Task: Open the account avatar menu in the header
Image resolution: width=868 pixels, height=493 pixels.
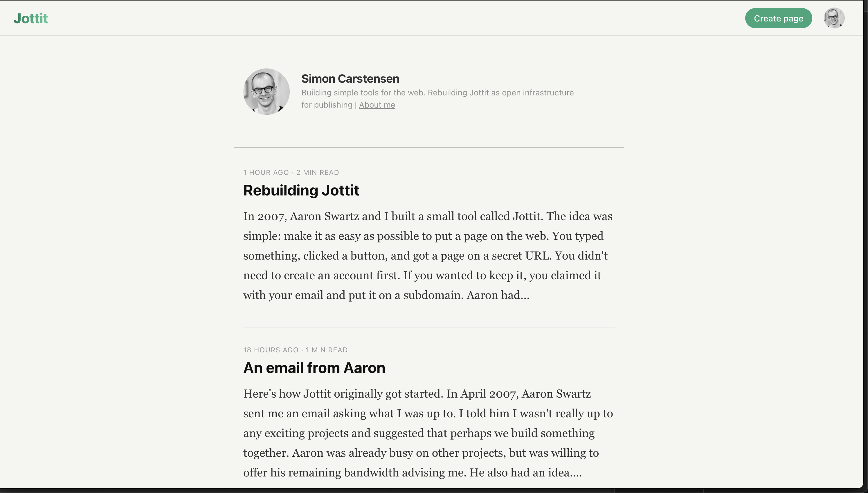Action: (834, 18)
